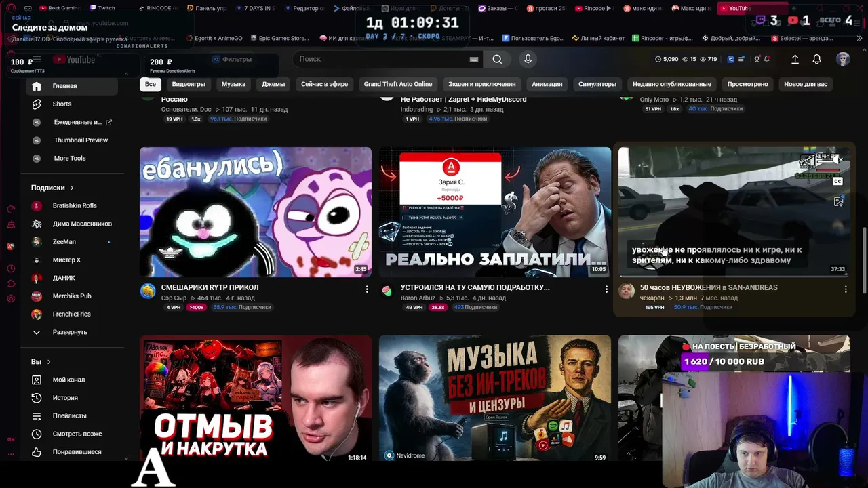The width and height of the screenshot is (868, 488).
Task: Select the Просмотрено filter chip
Action: coord(747,84)
